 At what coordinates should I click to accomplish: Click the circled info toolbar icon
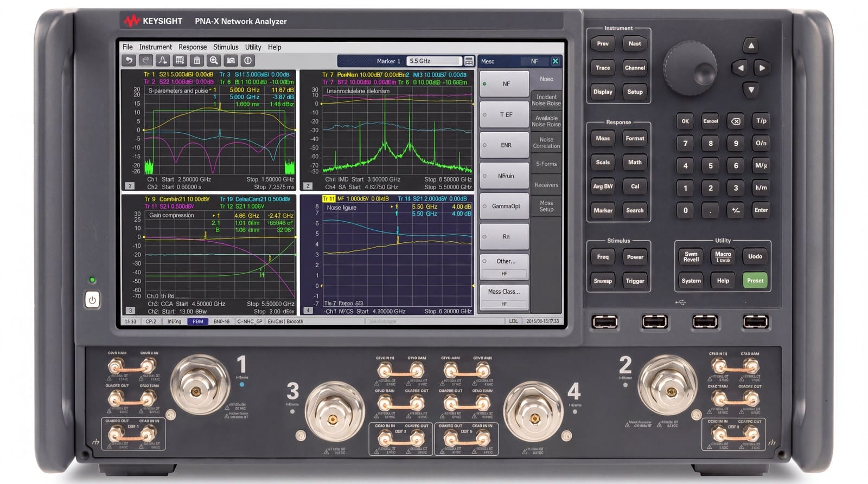(248, 61)
